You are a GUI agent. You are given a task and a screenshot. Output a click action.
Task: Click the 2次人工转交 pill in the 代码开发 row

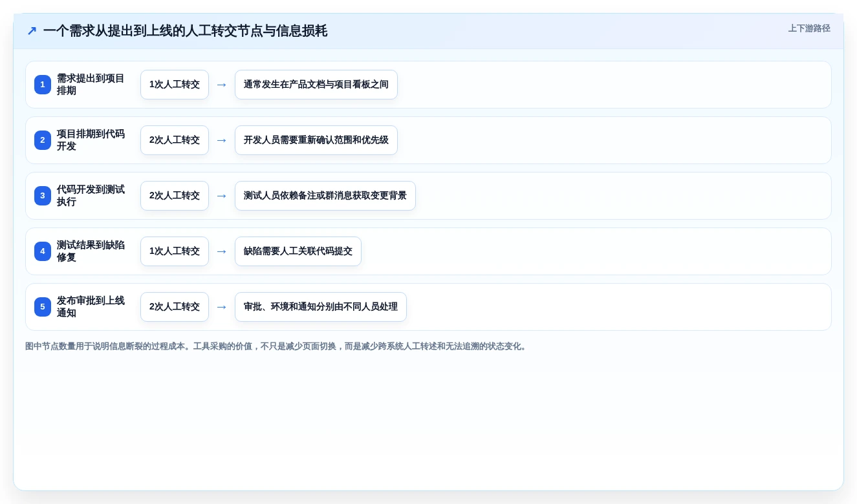click(175, 196)
